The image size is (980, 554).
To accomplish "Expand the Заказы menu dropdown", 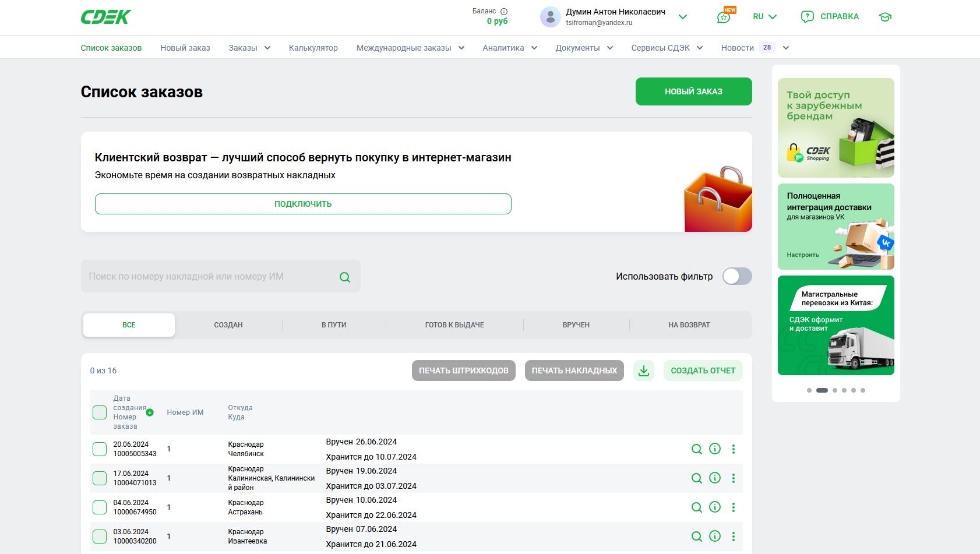I will coord(249,48).
